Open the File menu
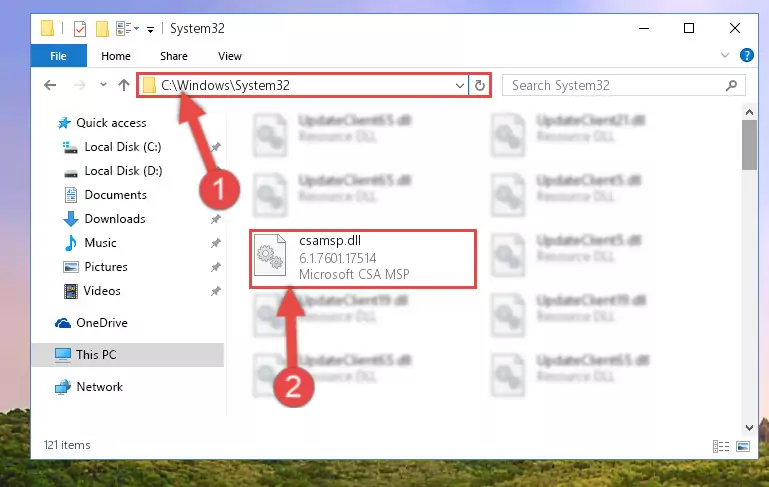 pyautogui.click(x=58, y=56)
